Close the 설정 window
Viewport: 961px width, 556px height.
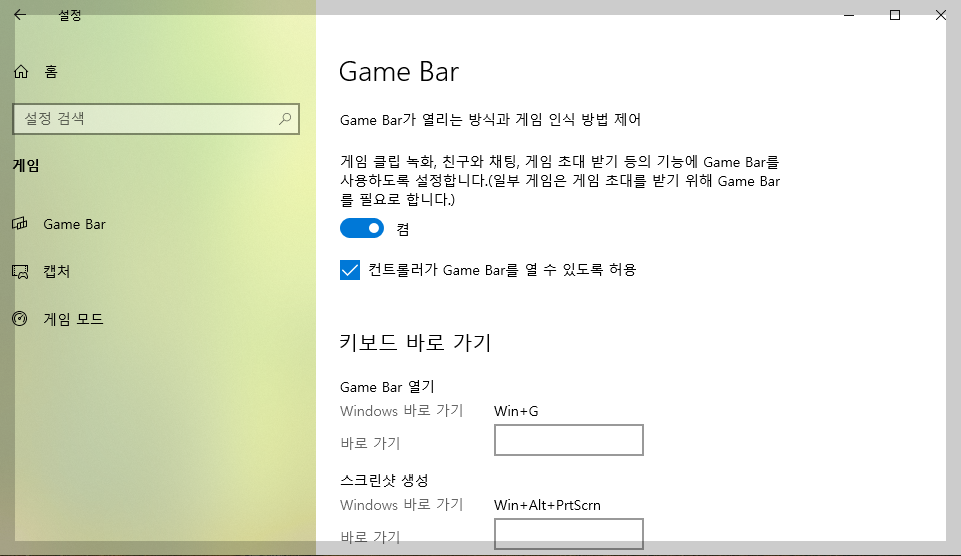tap(941, 15)
